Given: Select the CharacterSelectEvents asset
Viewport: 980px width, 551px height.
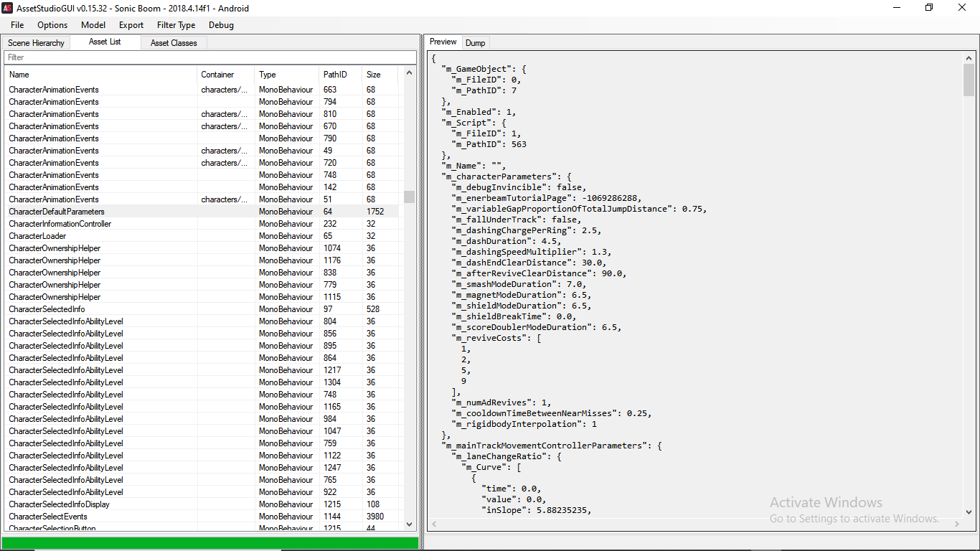Looking at the screenshot, I should point(48,516).
